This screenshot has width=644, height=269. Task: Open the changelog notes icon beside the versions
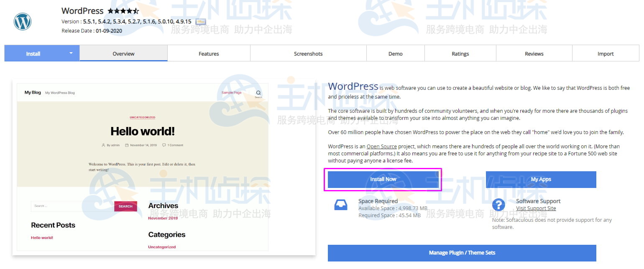point(201,22)
